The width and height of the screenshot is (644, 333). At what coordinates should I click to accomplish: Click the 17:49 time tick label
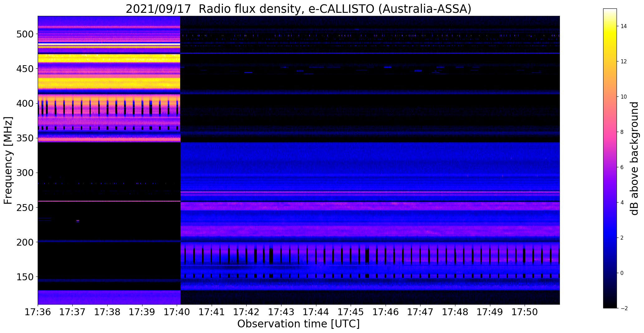tap(490, 312)
